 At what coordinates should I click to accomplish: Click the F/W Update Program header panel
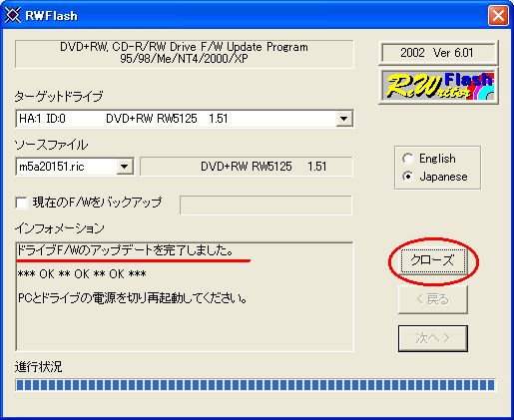[x=185, y=54]
